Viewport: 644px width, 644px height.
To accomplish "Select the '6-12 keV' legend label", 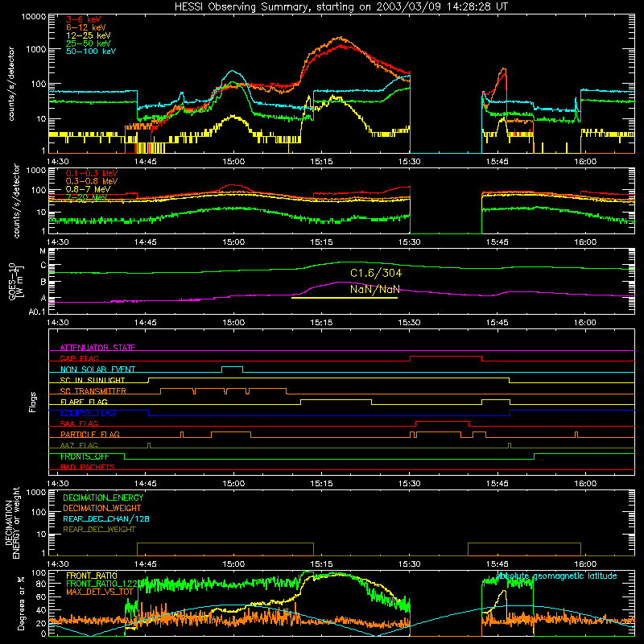I will click(86, 27).
